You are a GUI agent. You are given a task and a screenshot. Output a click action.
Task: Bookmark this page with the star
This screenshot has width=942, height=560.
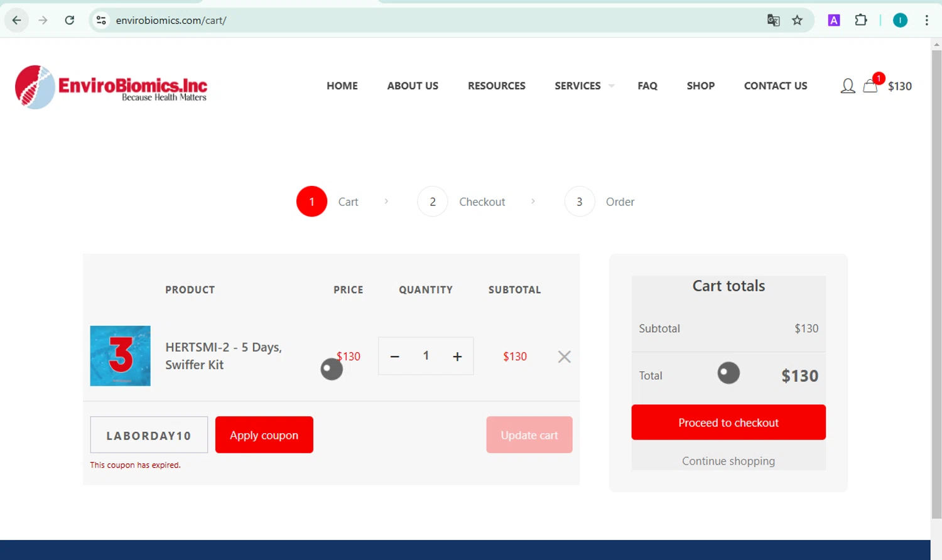point(798,20)
